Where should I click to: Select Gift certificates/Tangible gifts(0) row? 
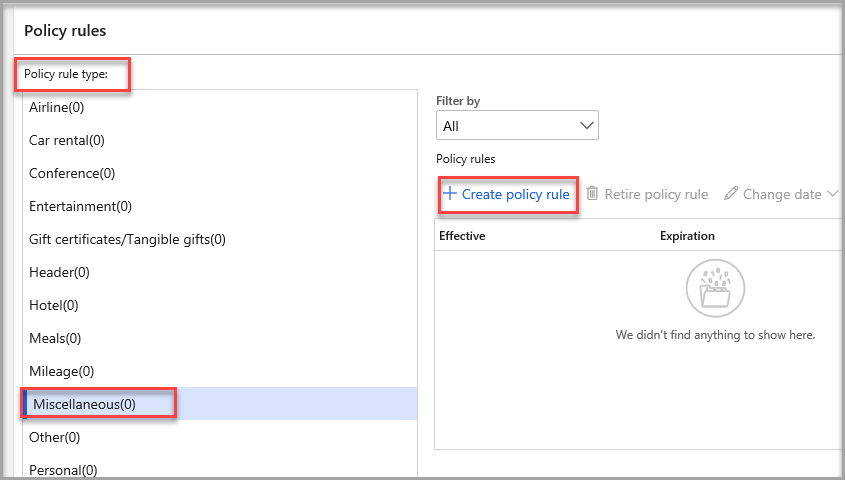point(220,239)
